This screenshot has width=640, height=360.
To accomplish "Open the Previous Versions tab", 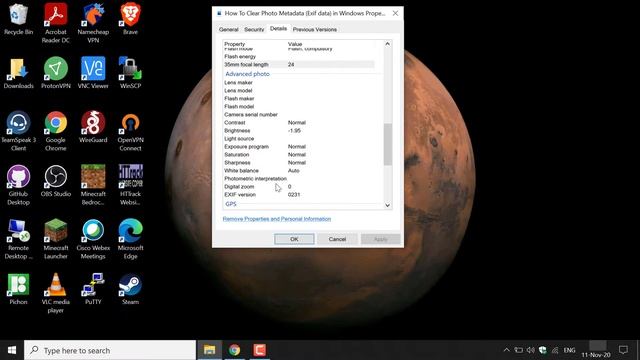I will click(x=315, y=29).
